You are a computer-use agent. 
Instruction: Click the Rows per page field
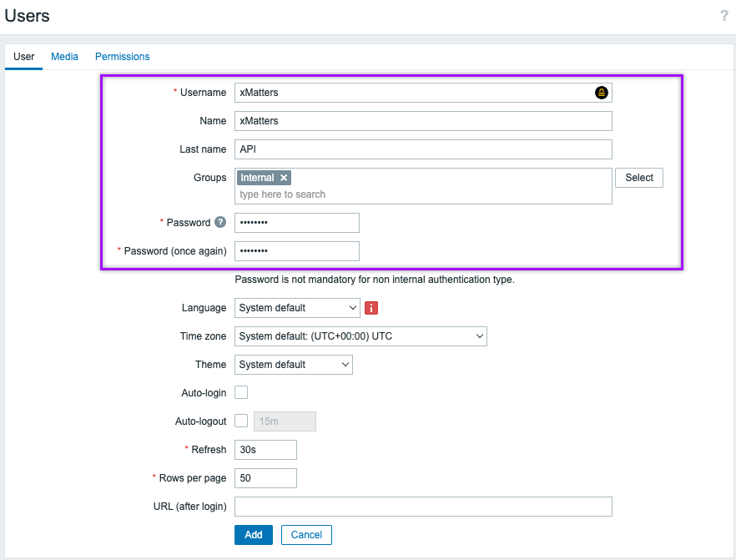(x=265, y=478)
